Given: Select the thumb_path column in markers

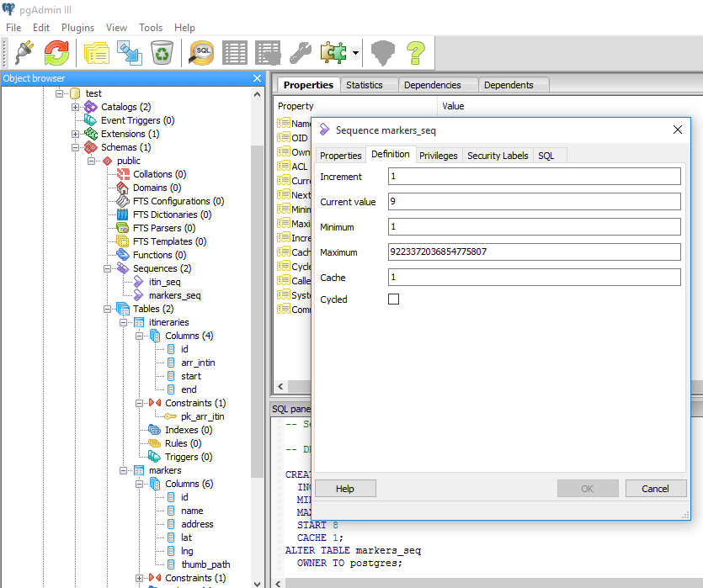Looking at the screenshot, I should point(205,564).
